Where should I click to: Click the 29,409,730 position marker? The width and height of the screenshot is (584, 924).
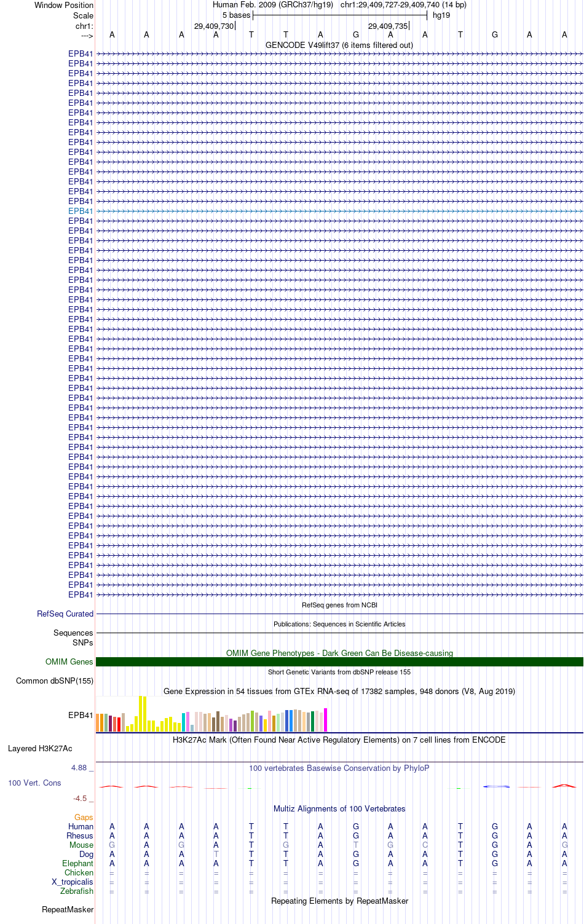pyautogui.click(x=214, y=26)
